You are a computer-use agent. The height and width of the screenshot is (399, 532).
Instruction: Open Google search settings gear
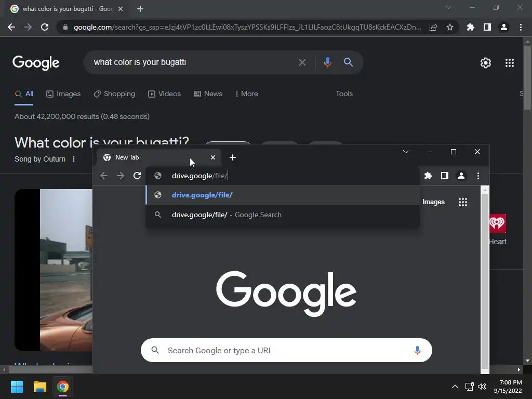tap(486, 63)
